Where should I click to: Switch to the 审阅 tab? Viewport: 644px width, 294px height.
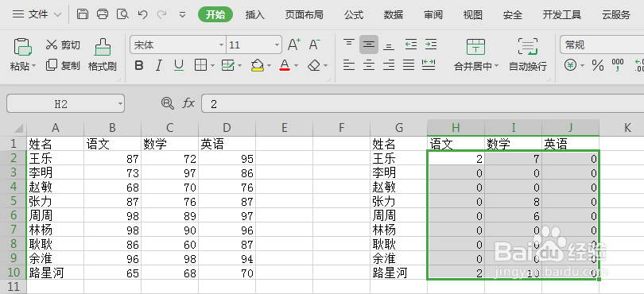pyautogui.click(x=433, y=15)
